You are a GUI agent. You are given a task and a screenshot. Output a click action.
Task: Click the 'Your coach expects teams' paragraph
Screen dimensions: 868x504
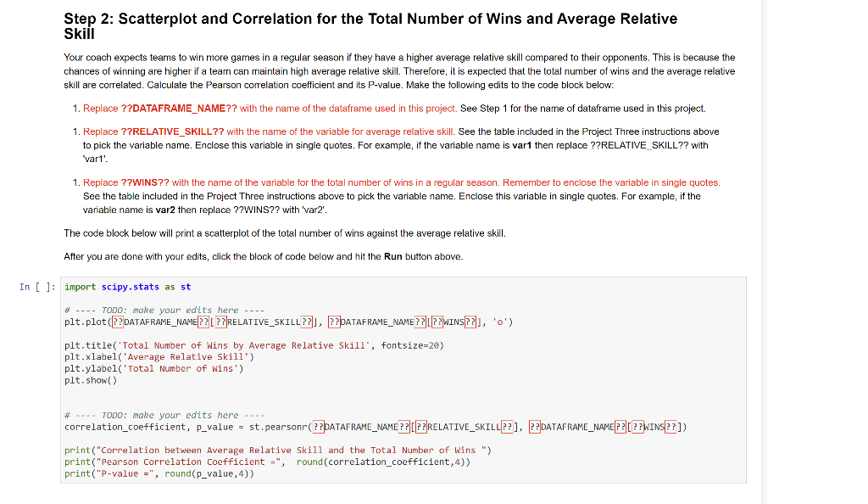pyautogui.click(x=400, y=71)
